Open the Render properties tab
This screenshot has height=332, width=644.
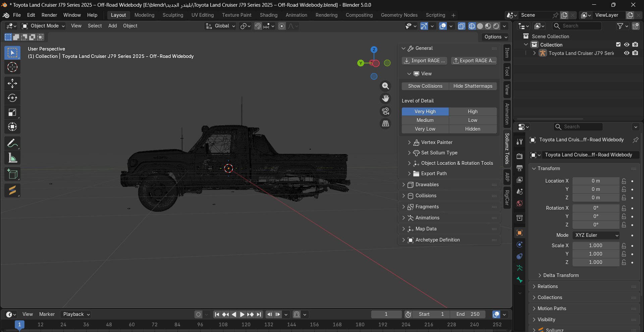coord(520,156)
